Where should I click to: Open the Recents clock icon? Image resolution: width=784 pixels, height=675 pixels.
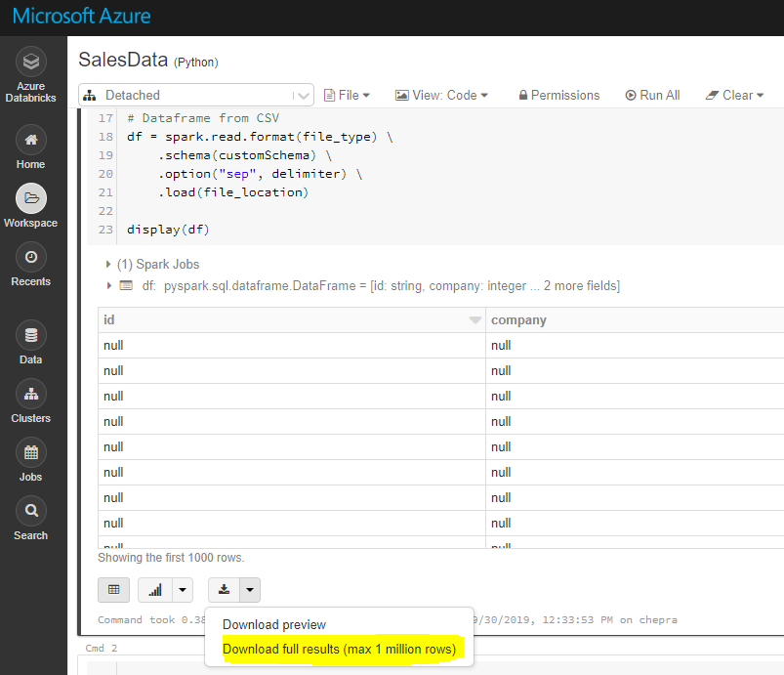point(31,257)
